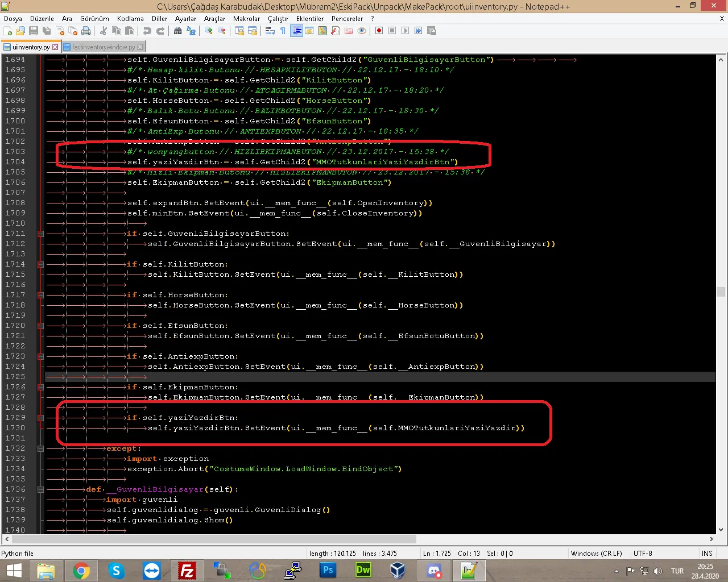The width and height of the screenshot is (728, 582).
Task: Click UTF-8 encoding in status bar
Action: coord(643,553)
